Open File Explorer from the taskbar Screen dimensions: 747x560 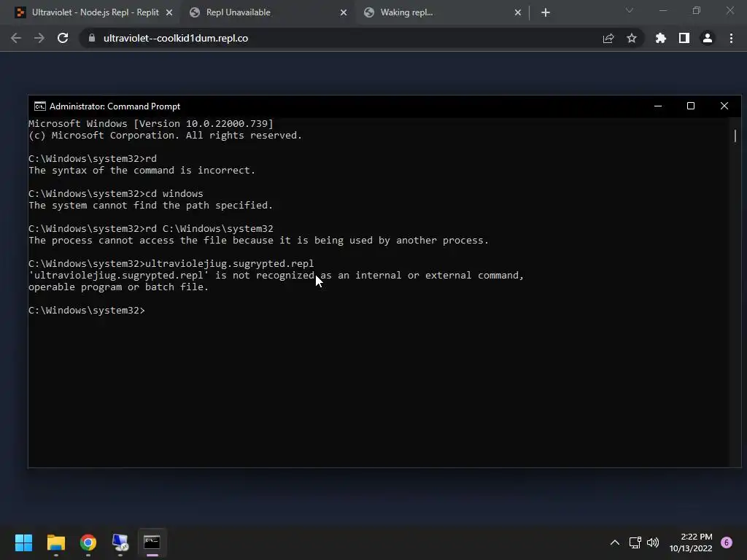55,542
